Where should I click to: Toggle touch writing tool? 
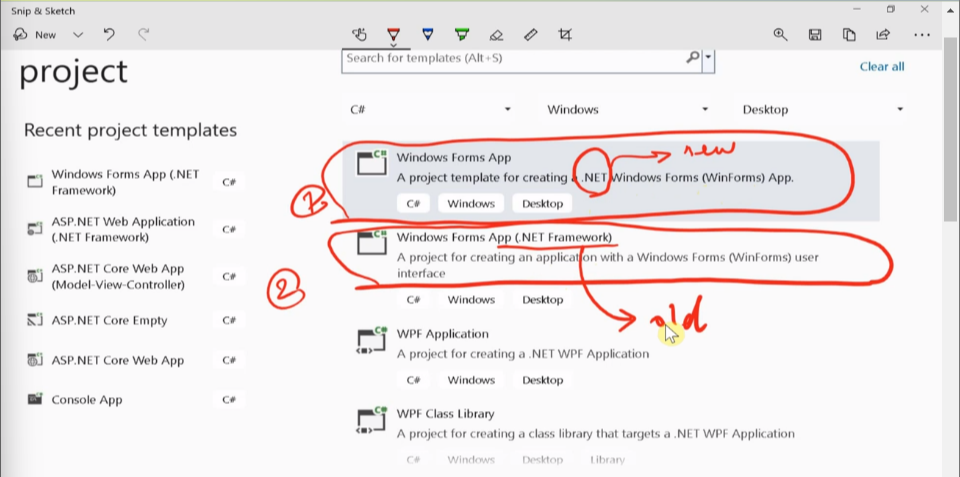(359, 35)
